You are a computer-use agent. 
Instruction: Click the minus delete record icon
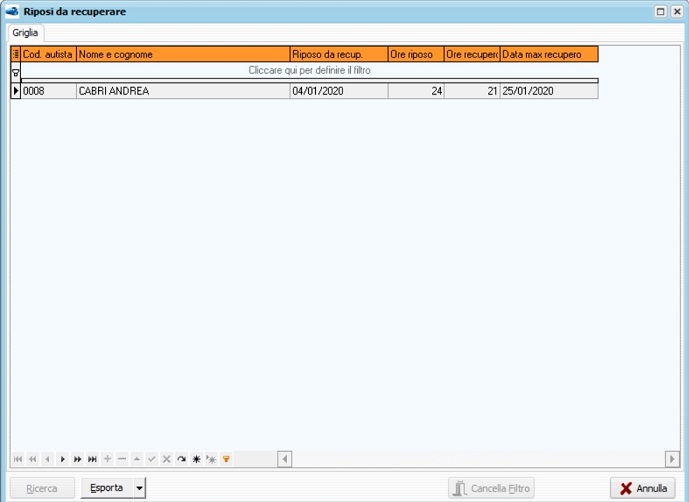point(122,459)
